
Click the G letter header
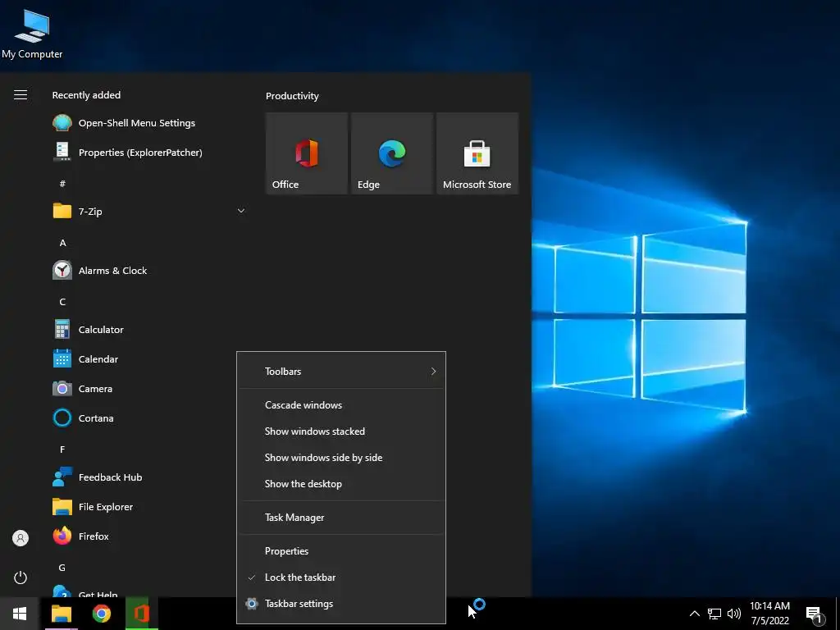click(62, 568)
